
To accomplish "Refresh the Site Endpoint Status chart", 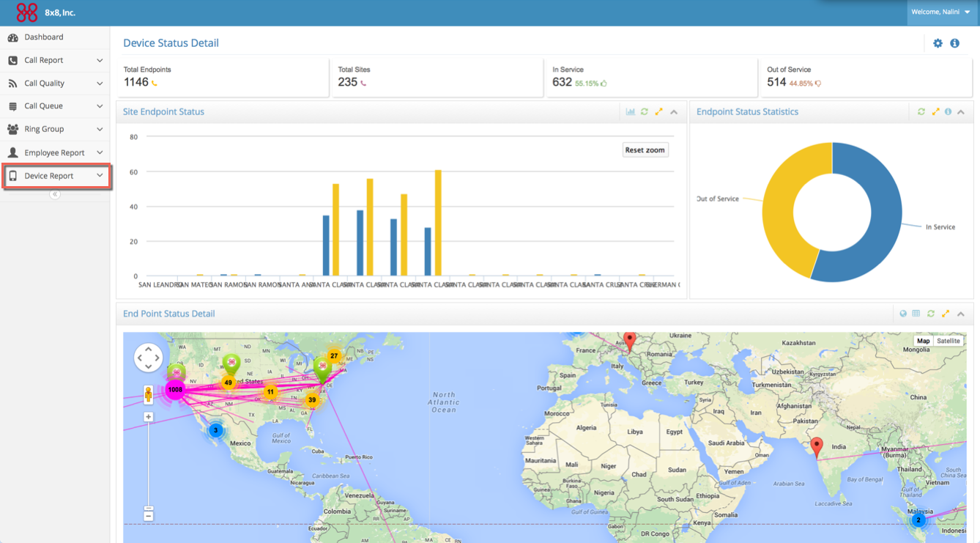I will click(x=644, y=111).
